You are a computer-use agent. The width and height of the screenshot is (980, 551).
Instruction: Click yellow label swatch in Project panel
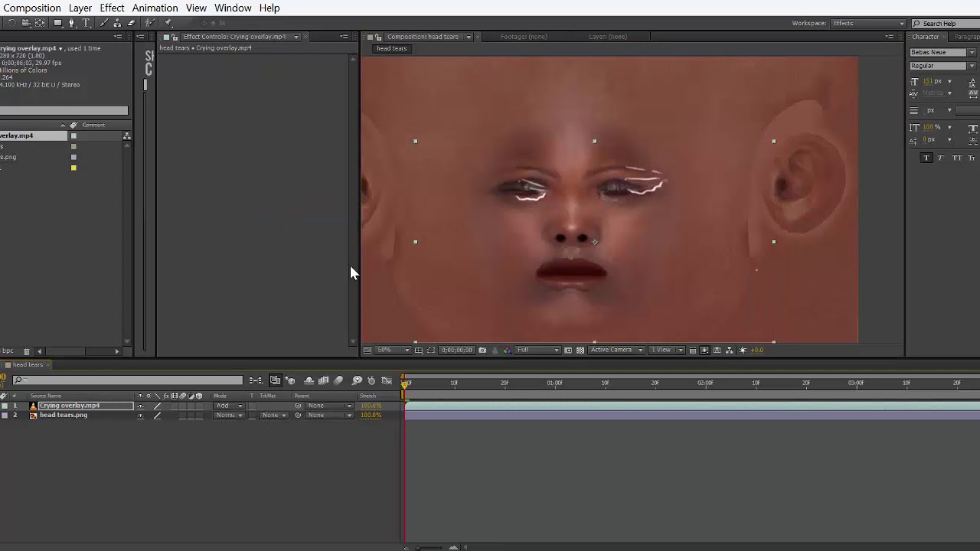pos(73,168)
